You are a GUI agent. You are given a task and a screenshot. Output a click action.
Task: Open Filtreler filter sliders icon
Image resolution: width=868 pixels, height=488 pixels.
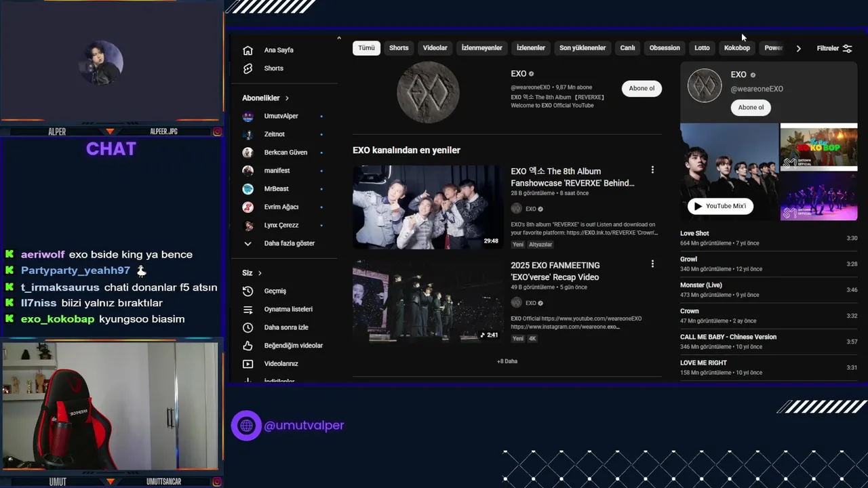847,49
